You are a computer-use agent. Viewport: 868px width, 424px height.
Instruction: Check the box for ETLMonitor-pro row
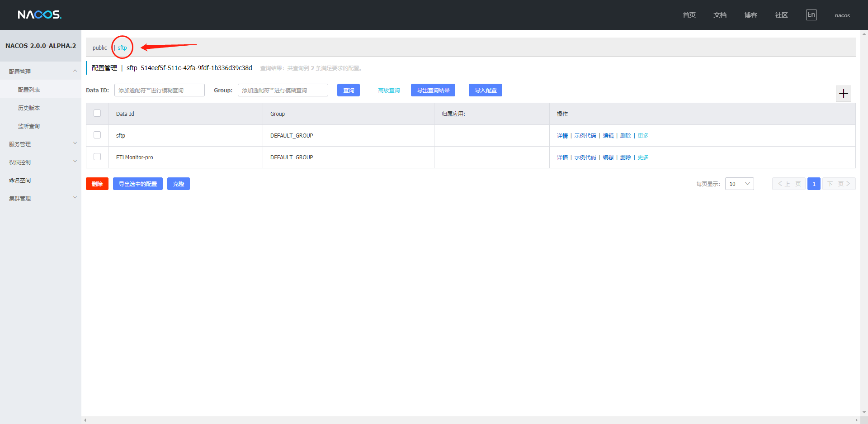click(x=97, y=157)
